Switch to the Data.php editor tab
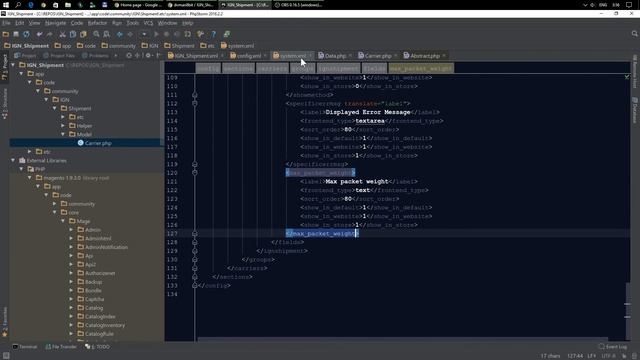Viewport: 640px width, 360px height. (335, 56)
